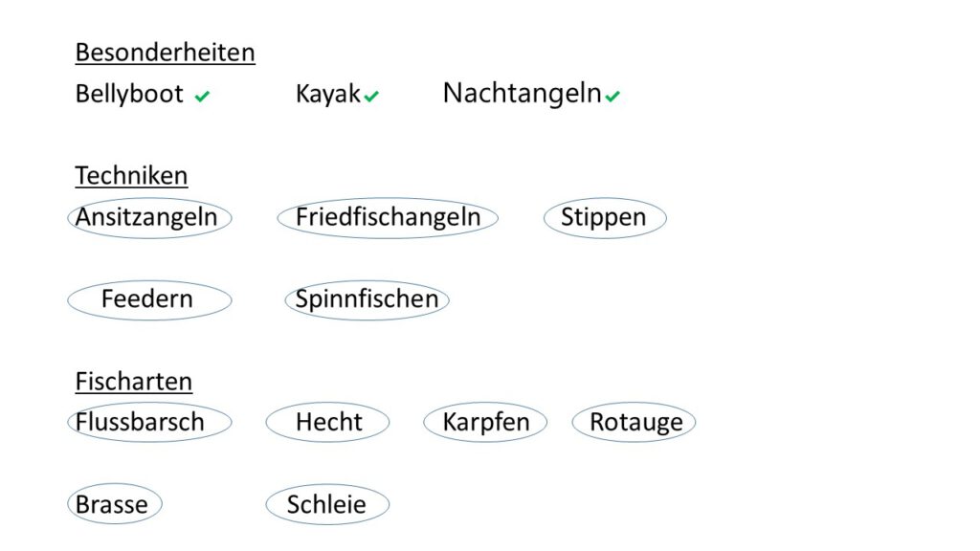Click the Stippen technique tag
This screenshot has width=980, height=551.
(605, 218)
